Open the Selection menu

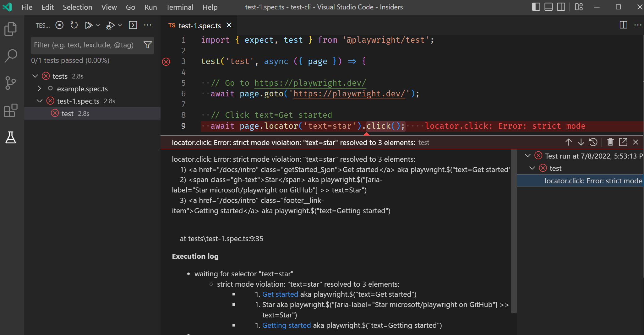tap(78, 7)
